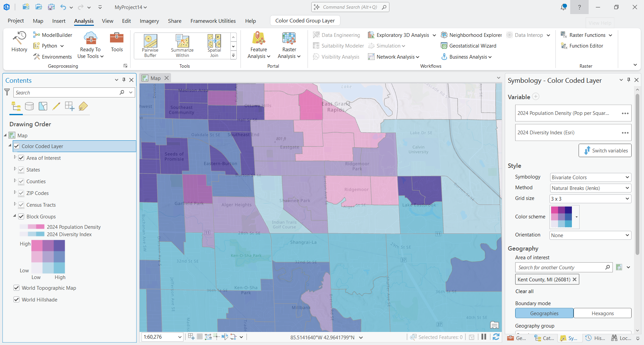Image resolution: width=644 pixels, height=345 pixels.
Task: Hide the World Hillshade layer
Action: pyautogui.click(x=16, y=299)
